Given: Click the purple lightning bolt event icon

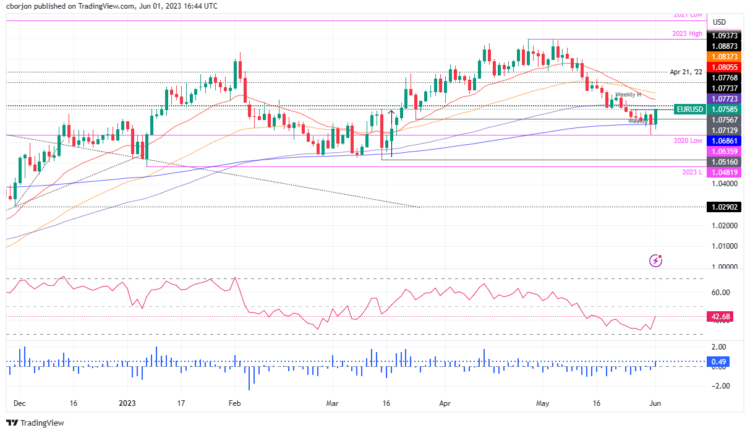Looking at the screenshot, I should [656, 260].
